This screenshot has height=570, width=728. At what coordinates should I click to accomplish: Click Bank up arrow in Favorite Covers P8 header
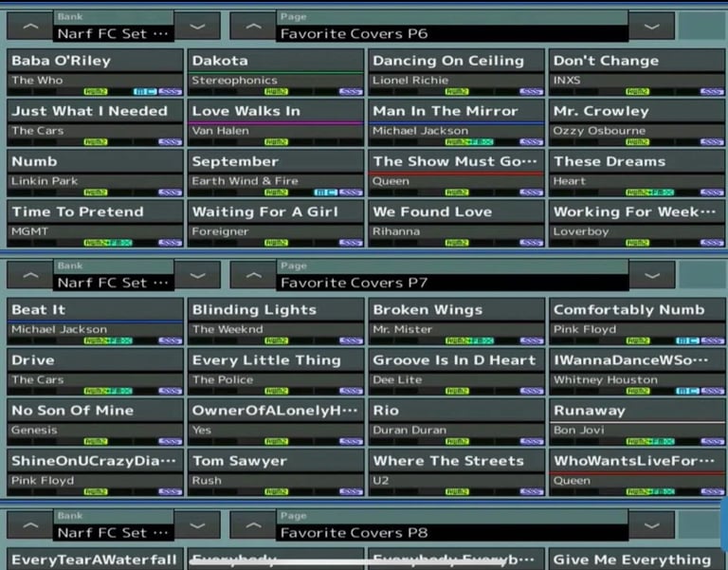(x=30, y=525)
